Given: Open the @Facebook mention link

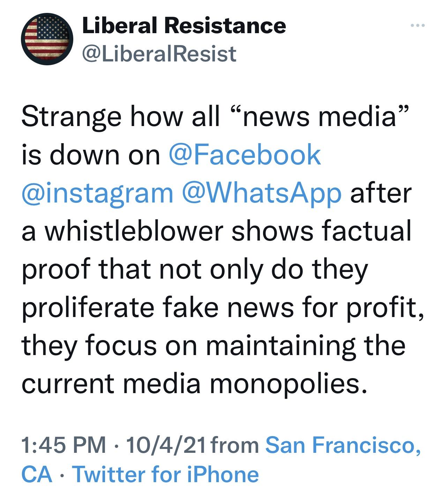Looking at the screenshot, I should [244, 155].
